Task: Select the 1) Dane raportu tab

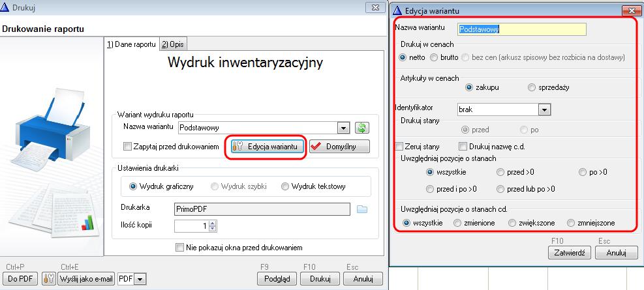Action: (132, 44)
